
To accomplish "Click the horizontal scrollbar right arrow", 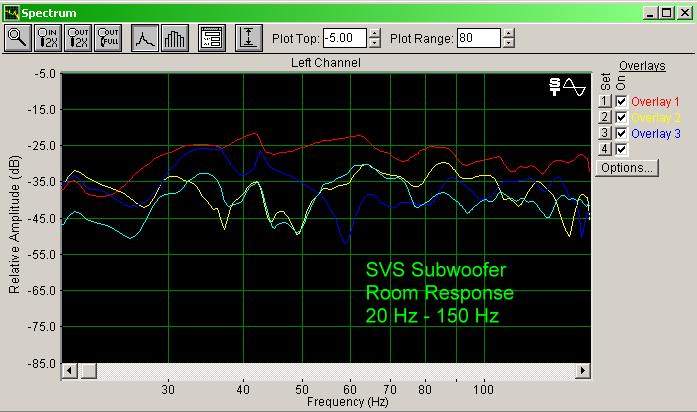I will tap(583, 371).
